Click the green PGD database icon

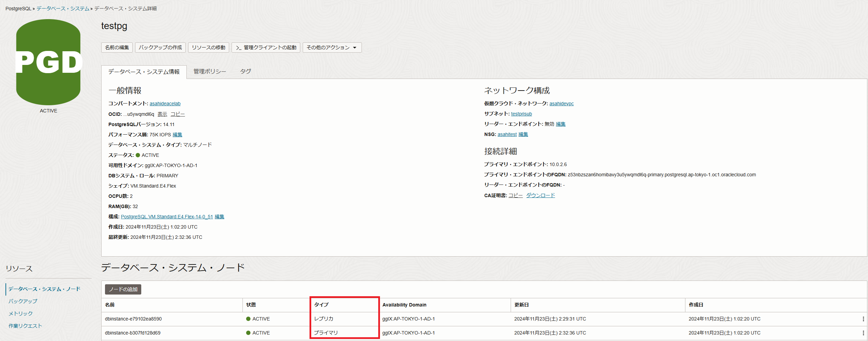pyautogui.click(x=48, y=62)
